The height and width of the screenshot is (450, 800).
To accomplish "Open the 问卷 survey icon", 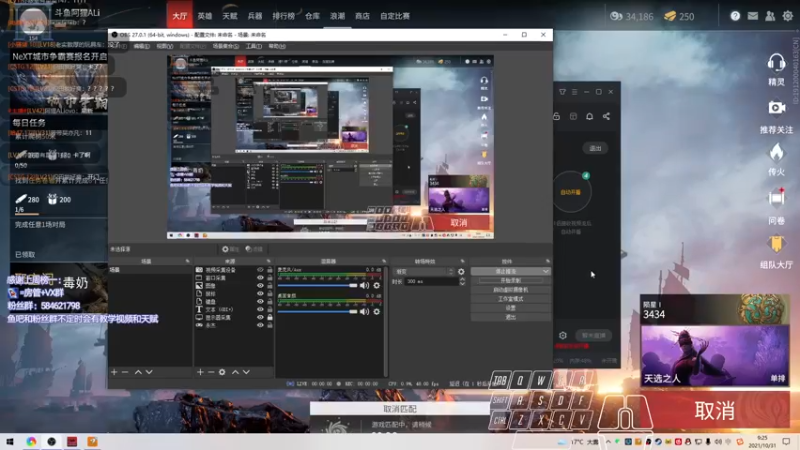I will 777,198.
